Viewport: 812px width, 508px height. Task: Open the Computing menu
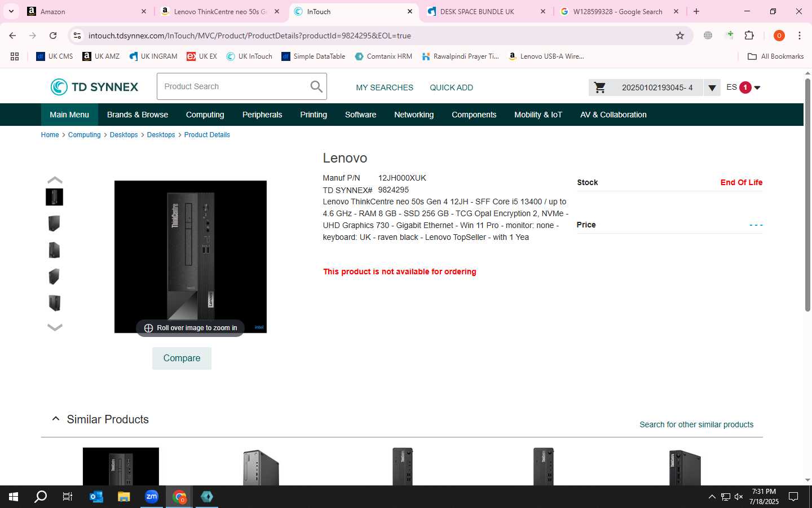[x=205, y=115]
